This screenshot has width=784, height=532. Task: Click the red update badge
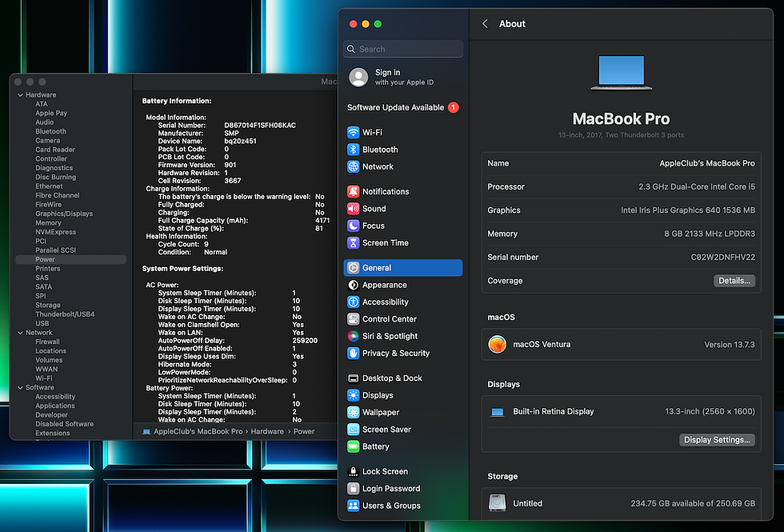[x=453, y=107]
